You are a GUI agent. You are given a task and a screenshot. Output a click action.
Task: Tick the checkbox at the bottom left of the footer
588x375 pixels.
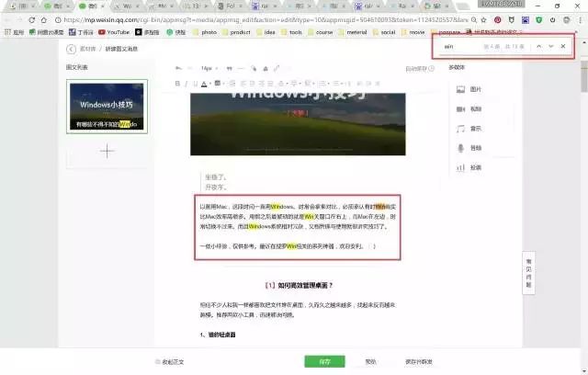[x=157, y=362]
